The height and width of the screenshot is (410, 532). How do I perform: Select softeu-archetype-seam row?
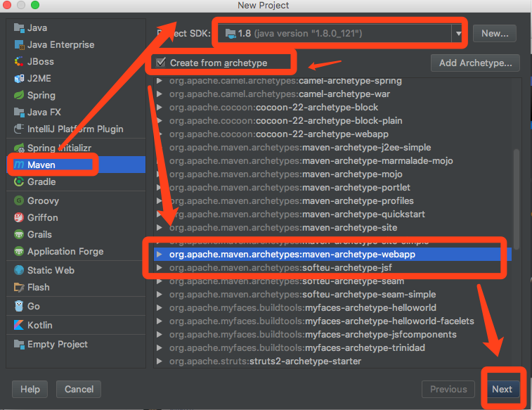332,281
